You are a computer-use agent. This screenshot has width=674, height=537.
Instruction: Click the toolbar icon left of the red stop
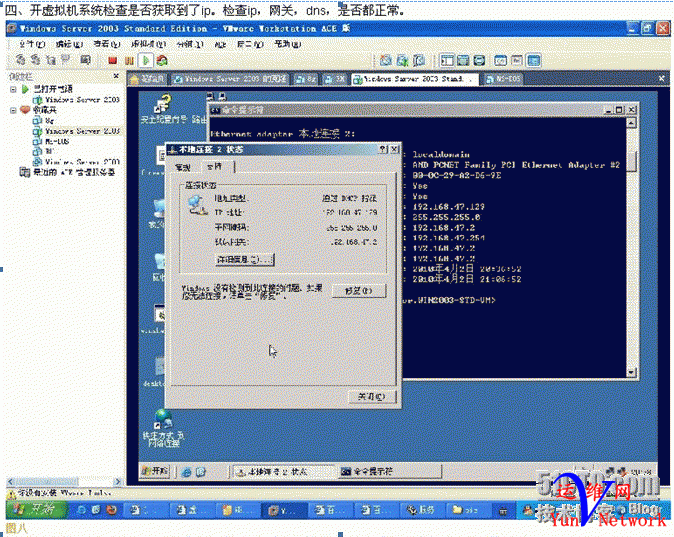click(85, 60)
